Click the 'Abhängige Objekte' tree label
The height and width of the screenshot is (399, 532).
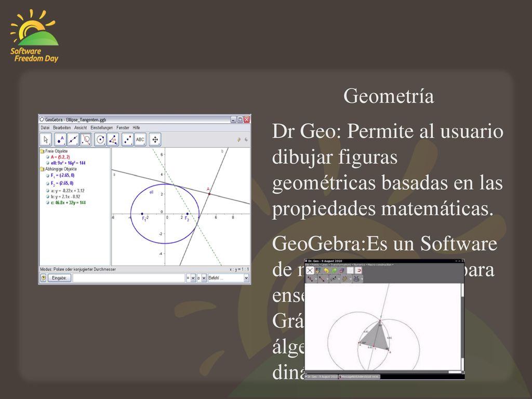click(x=61, y=169)
